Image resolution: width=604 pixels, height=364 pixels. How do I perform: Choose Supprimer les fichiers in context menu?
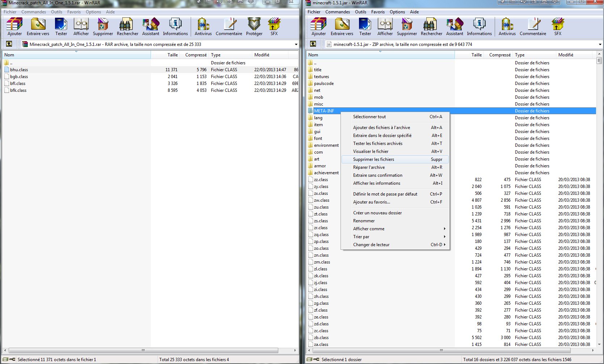373,159
